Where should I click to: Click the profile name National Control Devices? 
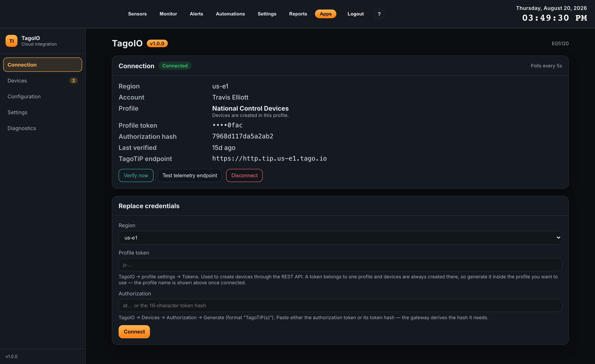click(x=250, y=108)
